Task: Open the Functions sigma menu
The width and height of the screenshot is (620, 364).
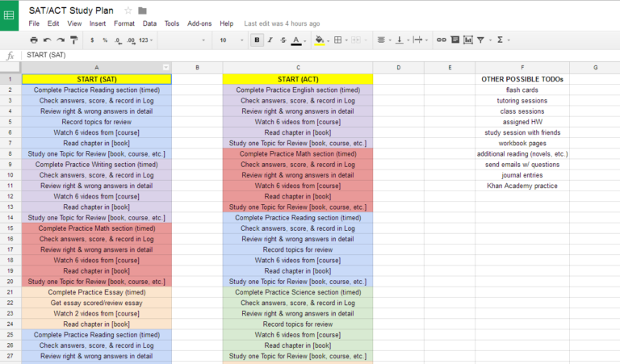Action: [500, 40]
